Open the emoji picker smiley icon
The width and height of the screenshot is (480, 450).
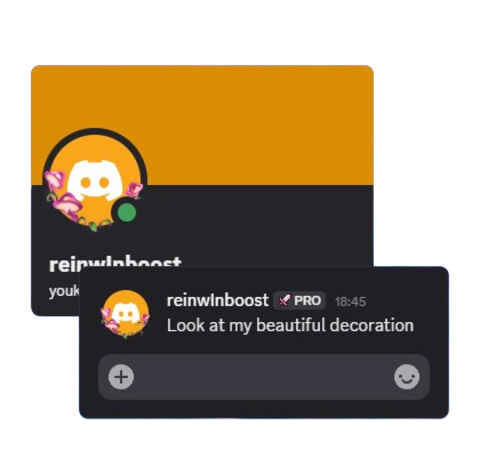407,377
